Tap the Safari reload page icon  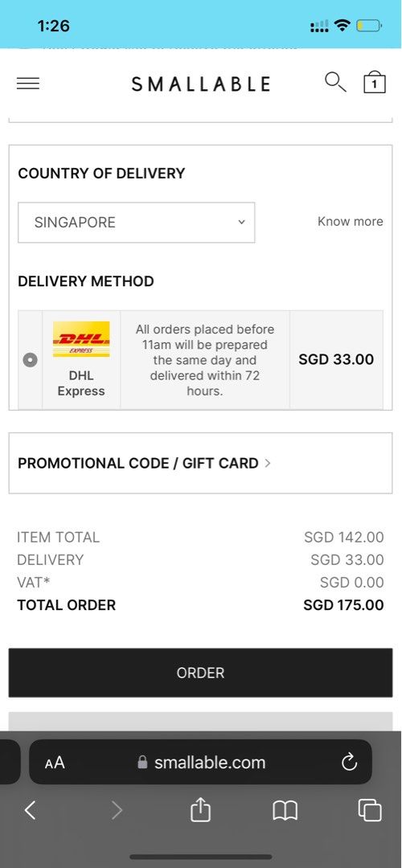pos(350,762)
